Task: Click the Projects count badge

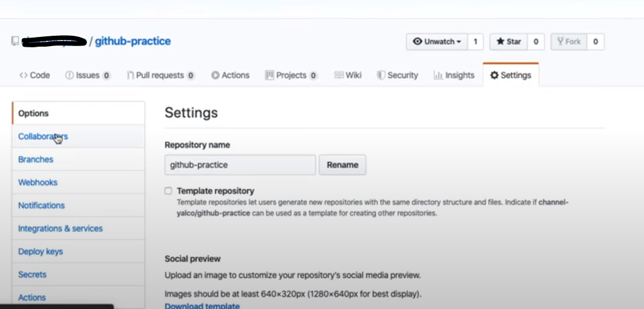Action: point(313,76)
